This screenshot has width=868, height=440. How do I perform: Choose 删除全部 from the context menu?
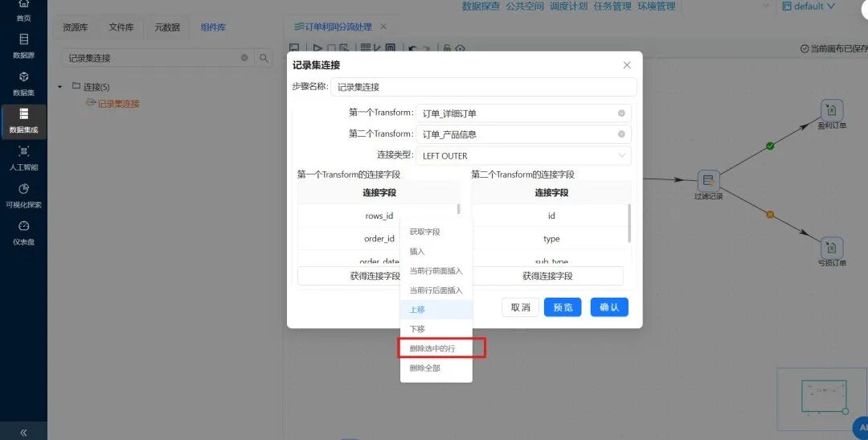pos(436,368)
